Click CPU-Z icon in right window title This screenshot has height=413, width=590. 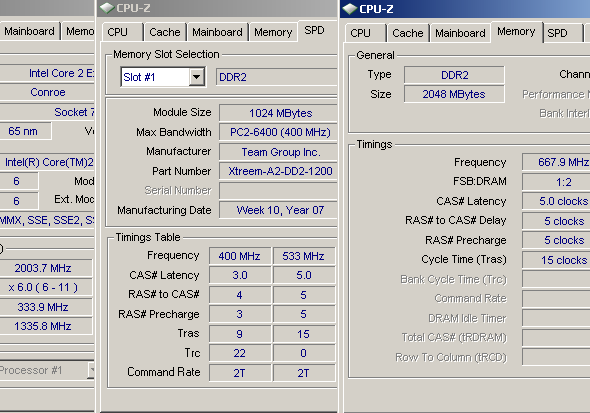pyautogui.click(x=350, y=9)
